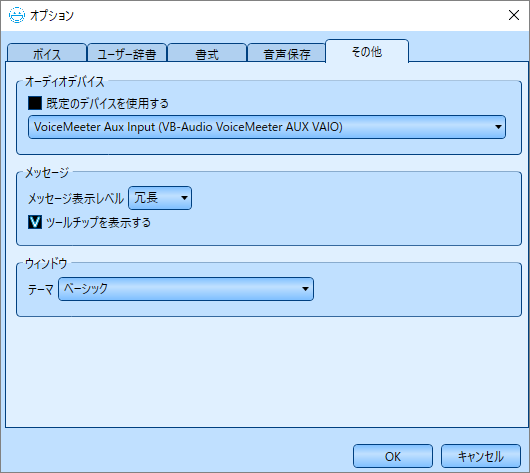This screenshot has width=530, height=473.
Task: Click the オーディオデバイス group label
Action: [x=65, y=81]
